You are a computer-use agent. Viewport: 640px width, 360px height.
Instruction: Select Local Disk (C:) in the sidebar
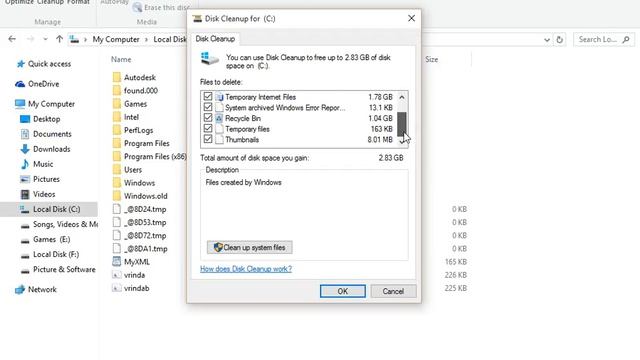pos(49,209)
